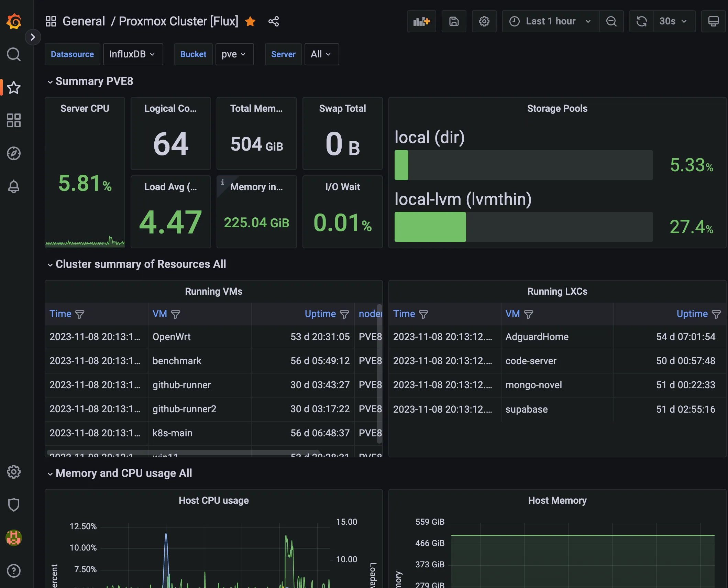
Task: Open Server CPU panel title menu
Action: [85, 109]
